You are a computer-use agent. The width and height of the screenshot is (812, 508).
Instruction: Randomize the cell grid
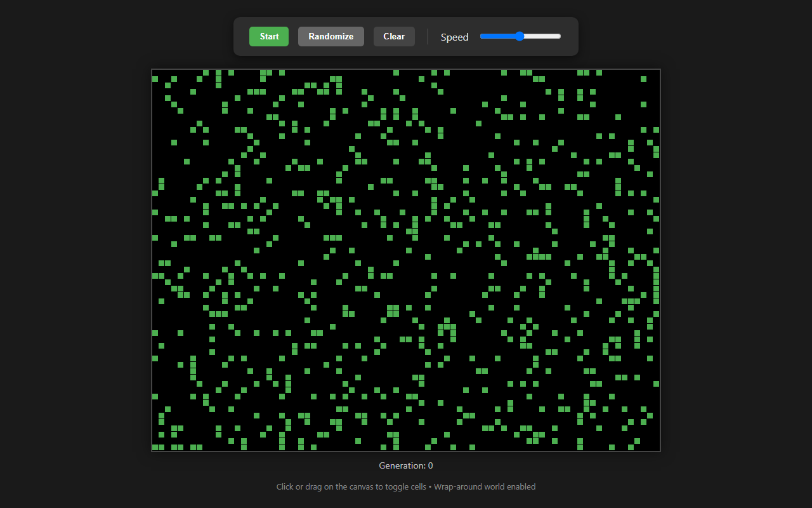331,36
